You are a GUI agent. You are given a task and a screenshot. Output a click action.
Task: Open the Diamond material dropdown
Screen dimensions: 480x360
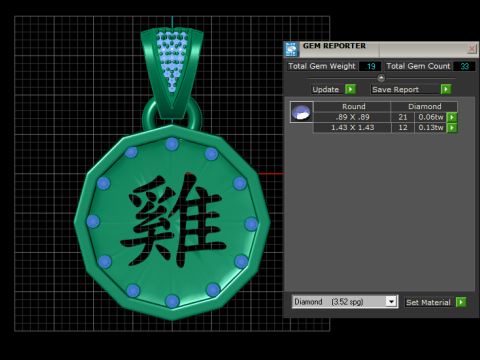pos(391,302)
